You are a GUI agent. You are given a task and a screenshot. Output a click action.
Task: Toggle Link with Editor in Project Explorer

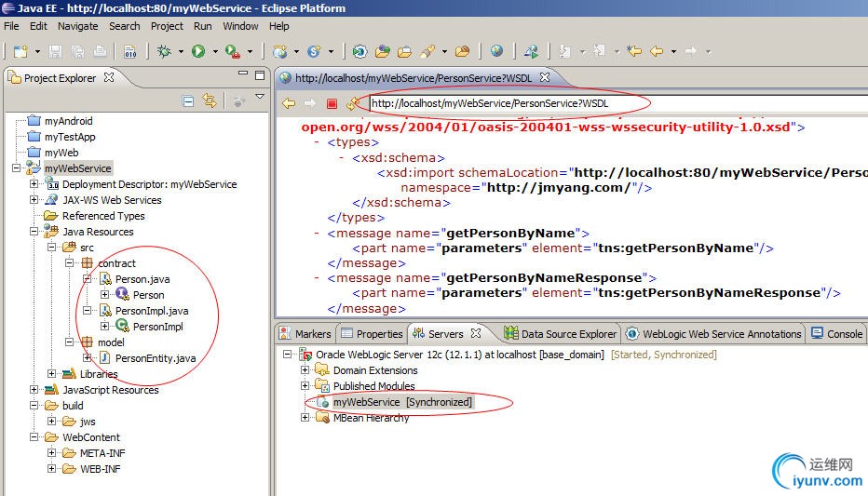pyautogui.click(x=210, y=101)
